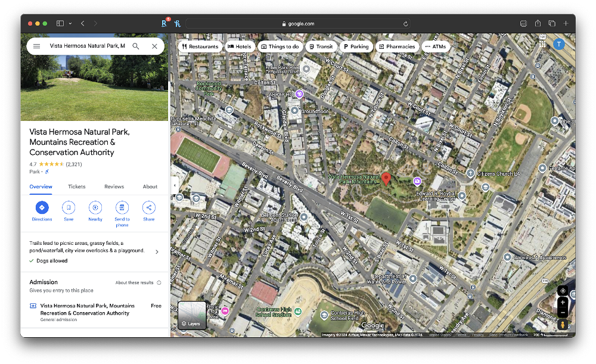This screenshot has width=596, height=364.
Task: Center map on your current location
Action: click(563, 291)
